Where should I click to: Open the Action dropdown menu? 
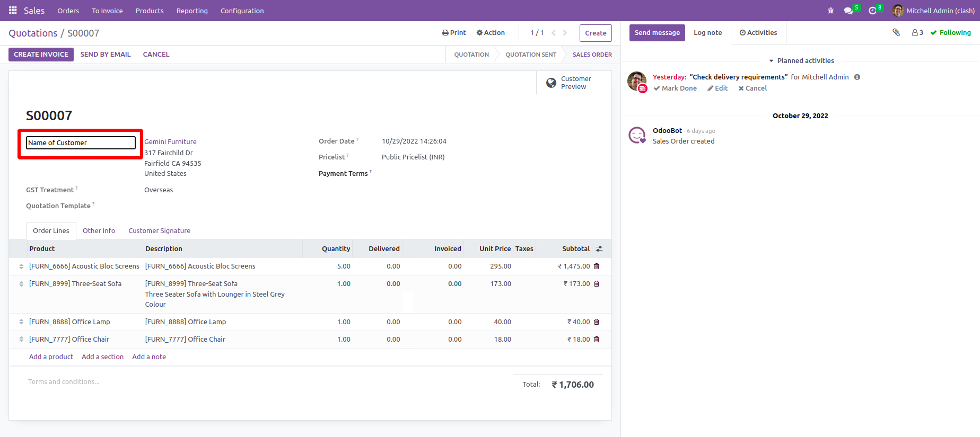coord(491,33)
